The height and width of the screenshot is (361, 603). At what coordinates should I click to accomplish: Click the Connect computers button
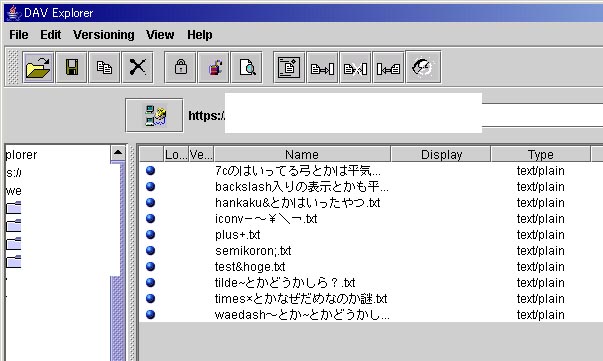[x=154, y=115]
